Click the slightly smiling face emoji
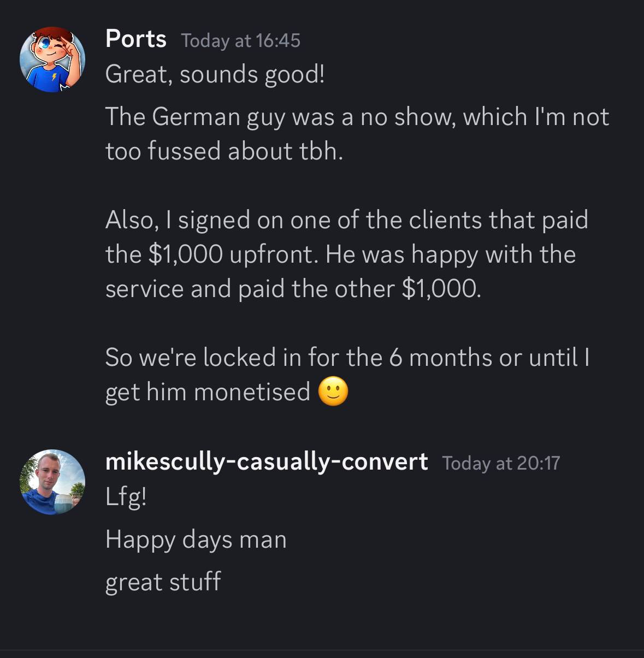 click(x=333, y=392)
